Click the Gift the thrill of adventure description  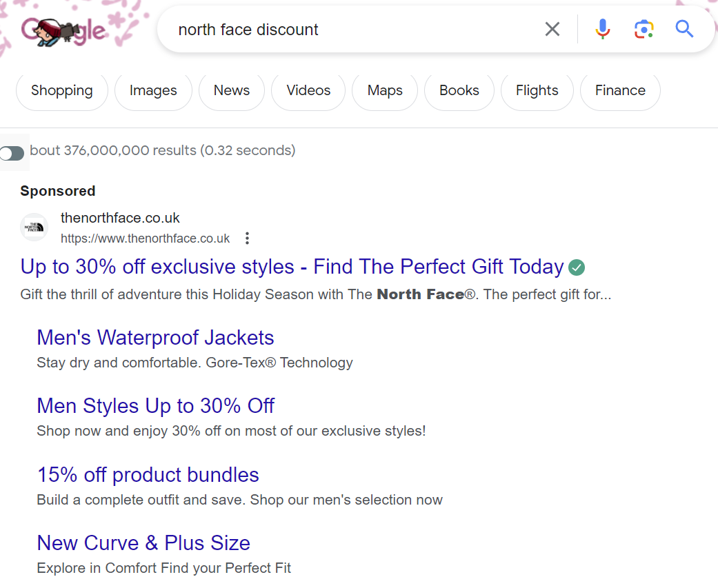[315, 294]
